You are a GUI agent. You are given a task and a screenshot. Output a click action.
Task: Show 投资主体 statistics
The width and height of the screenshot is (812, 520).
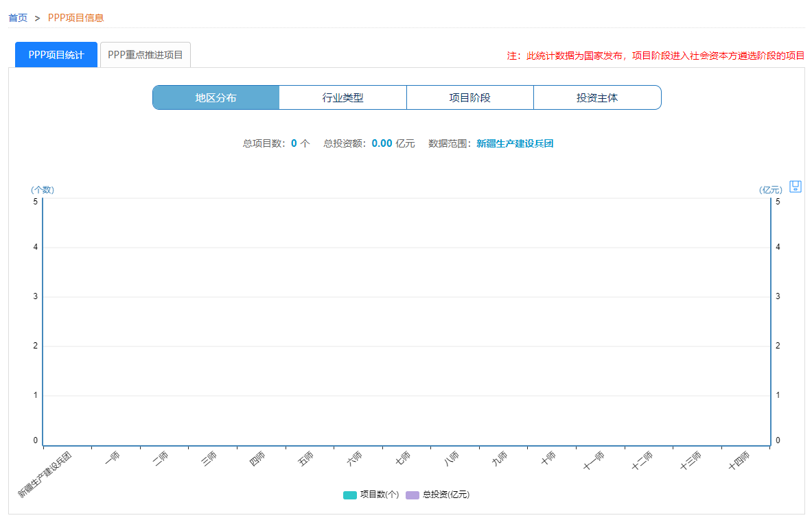point(596,97)
